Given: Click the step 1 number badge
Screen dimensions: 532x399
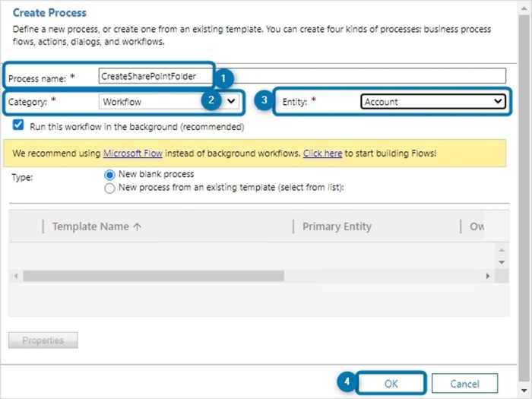Looking at the screenshot, I should [x=223, y=78].
